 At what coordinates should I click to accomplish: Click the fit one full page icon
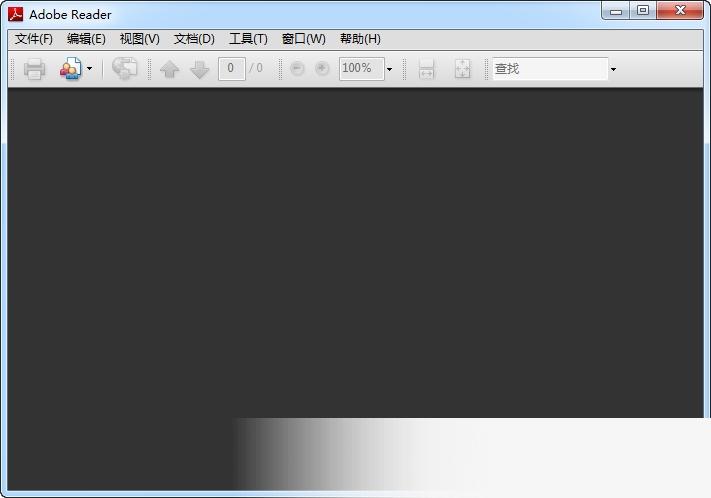click(x=463, y=69)
